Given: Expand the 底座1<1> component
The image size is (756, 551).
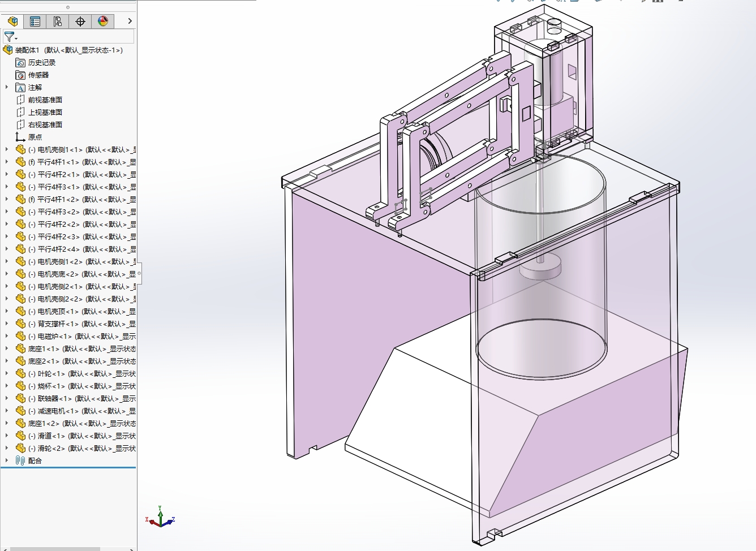Looking at the screenshot, I should [x=7, y=348].
